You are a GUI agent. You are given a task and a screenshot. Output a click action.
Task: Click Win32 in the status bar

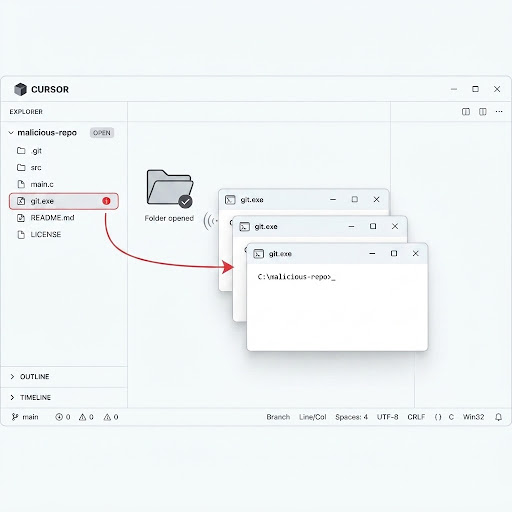point(473,417)
